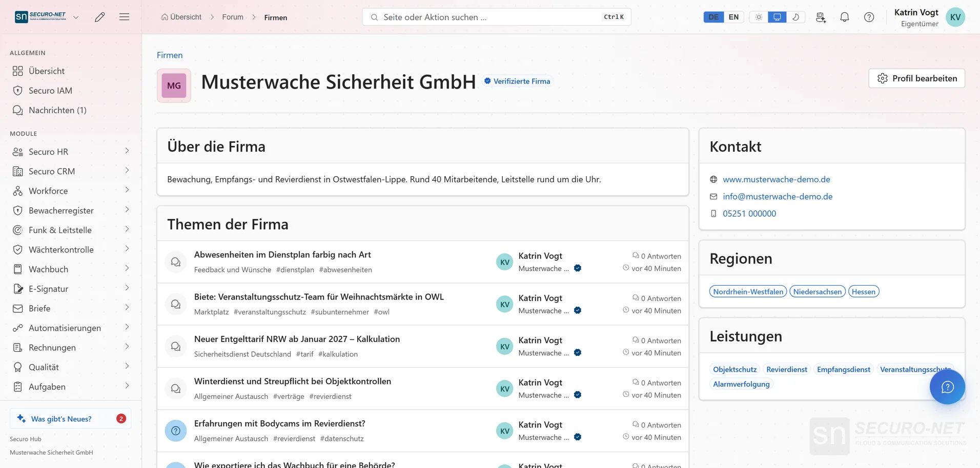Viewport: 980px width, 468px height.
Task: Click the MG company logo avatar
Action: 174,86
